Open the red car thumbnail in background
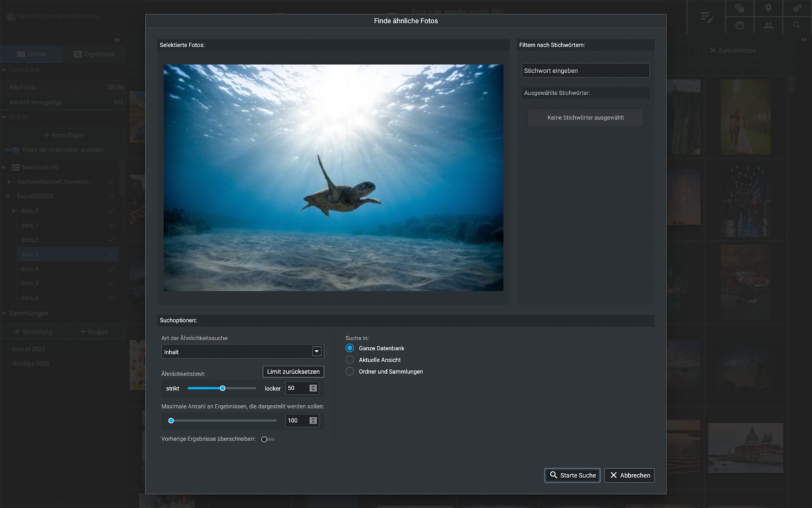Screen dimensions: 812x508 (x=745, y=282)
